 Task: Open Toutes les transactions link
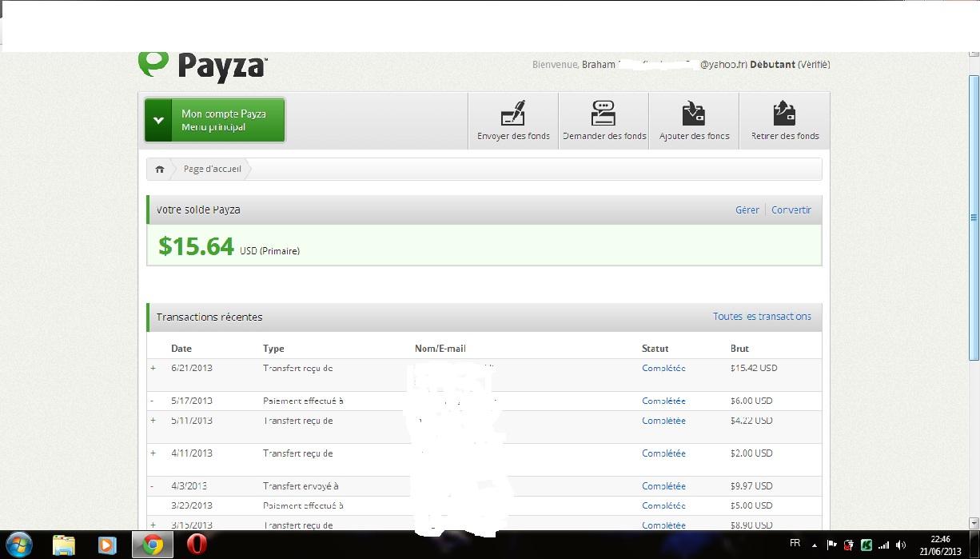[x=762, y=316]
